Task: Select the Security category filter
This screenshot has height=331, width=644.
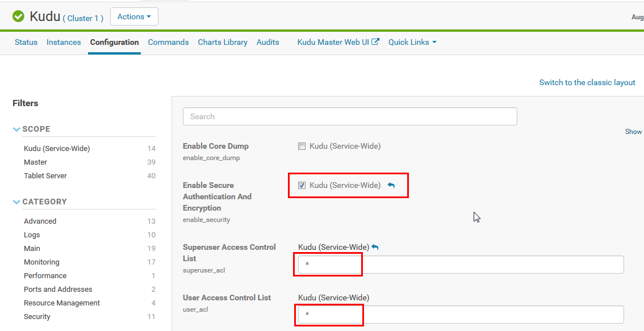Action: tap(37, 316)
